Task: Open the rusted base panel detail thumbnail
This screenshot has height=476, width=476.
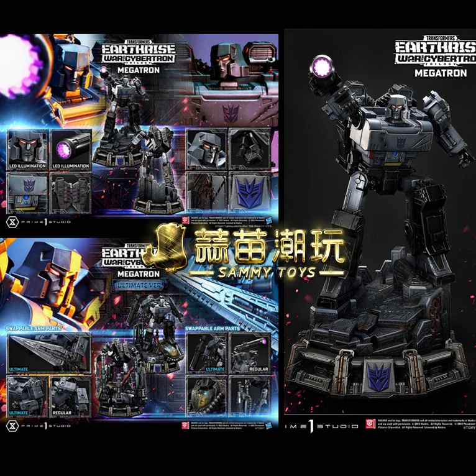Action: pos(207,191)
